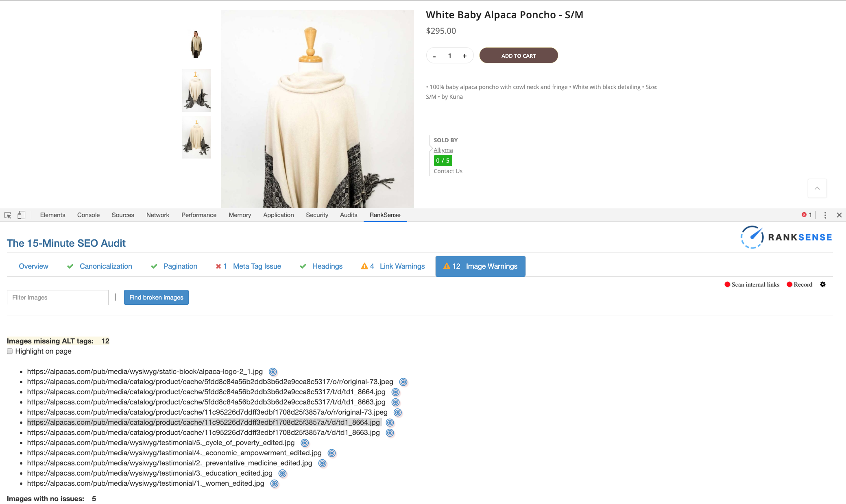Collapse the page with the chevron button
Image resolution: width=846 pixels, height=504 pixels.
(817, 188)
